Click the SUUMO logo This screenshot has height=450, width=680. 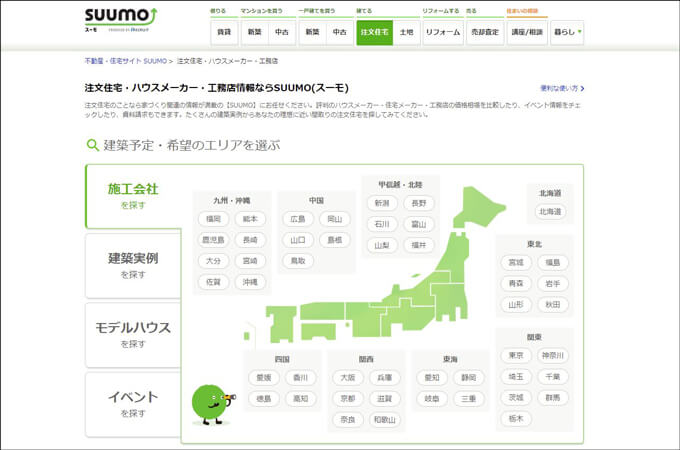121,19
